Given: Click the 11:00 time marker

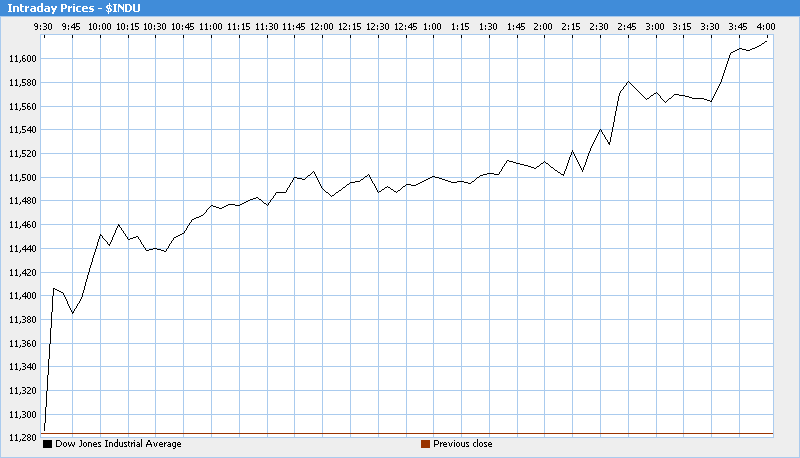Looking at the screenshot, I should coord(210,26).
